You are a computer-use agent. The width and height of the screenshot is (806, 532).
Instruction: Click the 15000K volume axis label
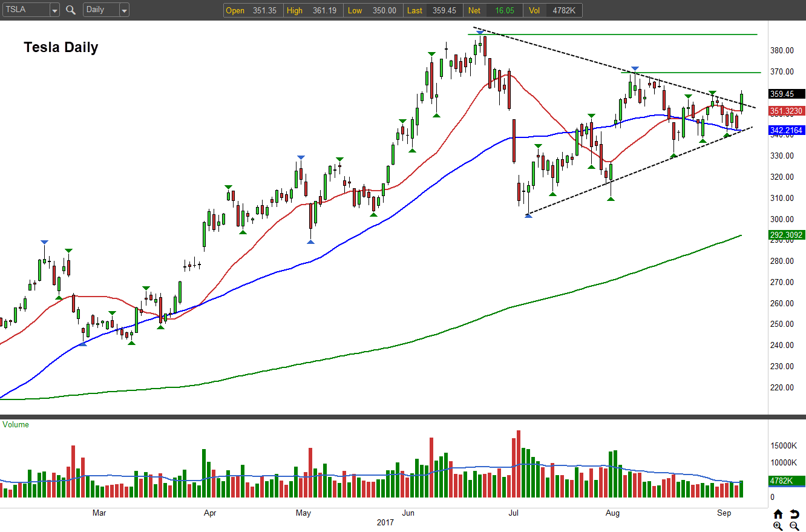pos(784,446)
